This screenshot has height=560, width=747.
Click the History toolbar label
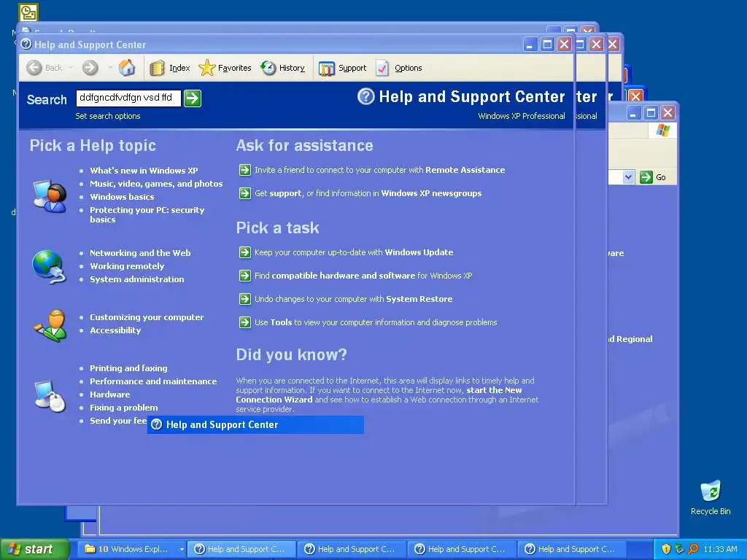coord(292,68)
